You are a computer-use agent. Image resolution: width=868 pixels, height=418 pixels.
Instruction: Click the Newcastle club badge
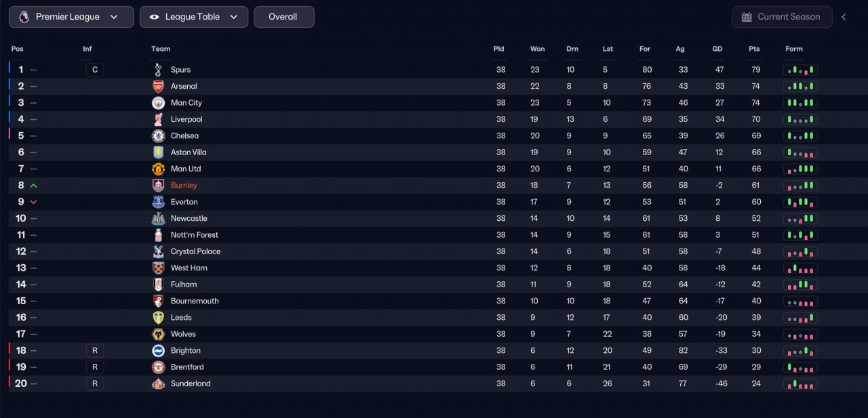[x=158, y=219]
